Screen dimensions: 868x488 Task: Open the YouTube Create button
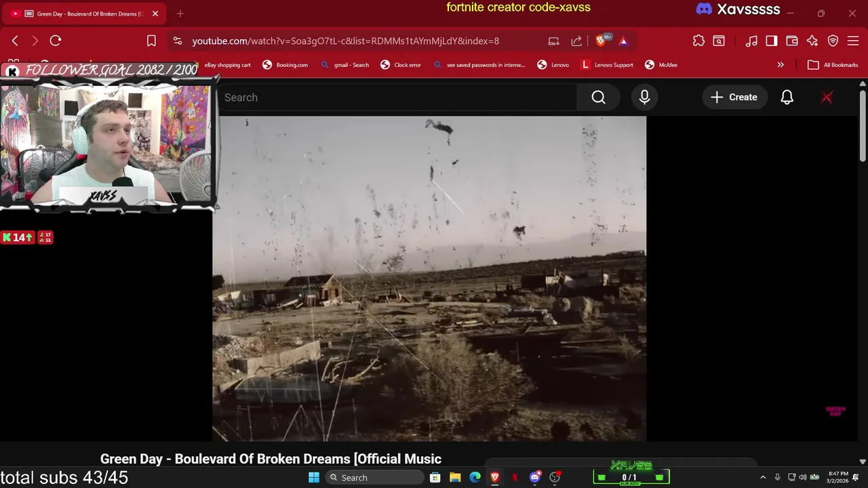[x=734, y=97]
